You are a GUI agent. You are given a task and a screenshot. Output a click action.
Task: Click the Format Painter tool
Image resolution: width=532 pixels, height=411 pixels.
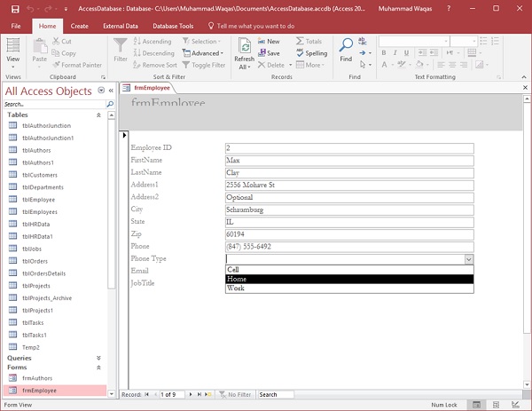(81, 65)
